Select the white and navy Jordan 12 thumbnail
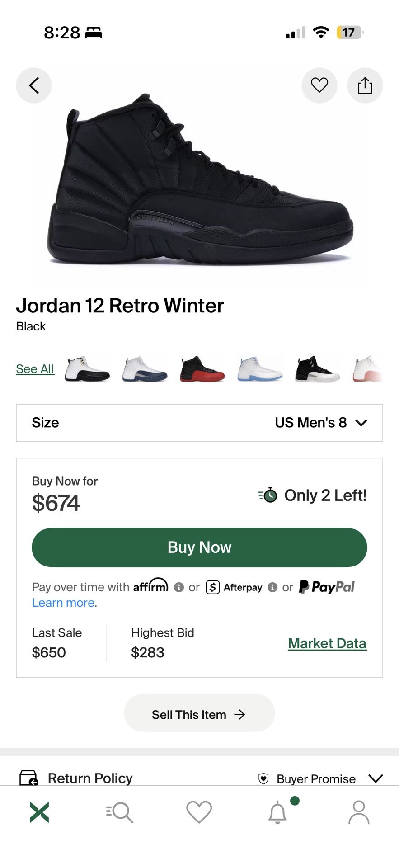The height and width of the screenshot is (868, 399). coord(145,369)
